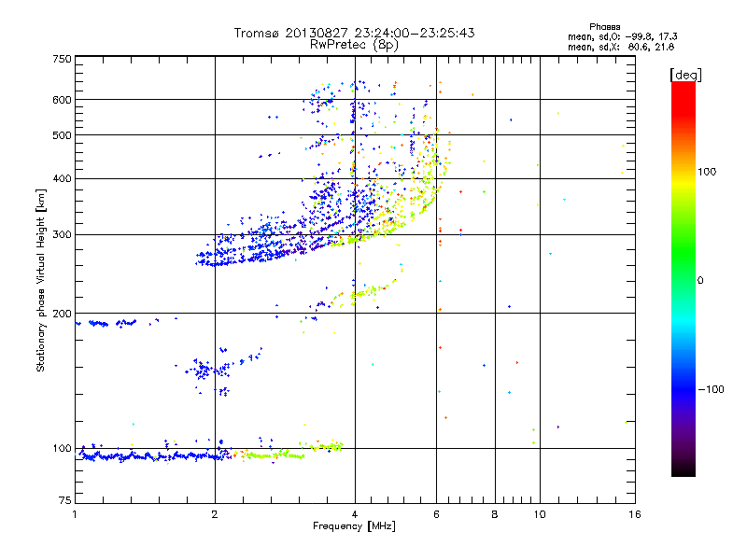Click the colorbar tick label '100'

(707, 172)
